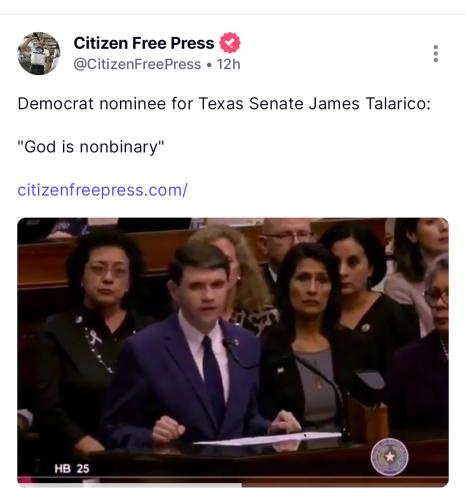This screenshot has height=500, width=466.
Task: Open the Citizen Free Press profile avatar
Action: (39, 53)
